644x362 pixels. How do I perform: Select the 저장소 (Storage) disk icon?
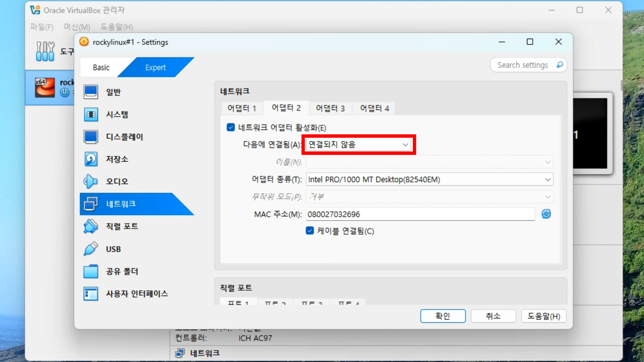91,159
